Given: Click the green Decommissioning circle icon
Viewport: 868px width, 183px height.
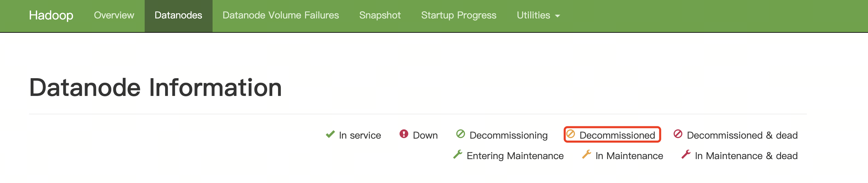Looking at the screenshot, I should [460, 134].
